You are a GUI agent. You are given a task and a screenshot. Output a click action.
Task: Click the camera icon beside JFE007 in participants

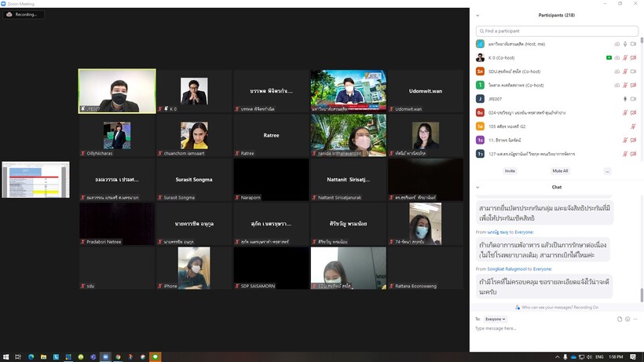[x=633, y=99]
